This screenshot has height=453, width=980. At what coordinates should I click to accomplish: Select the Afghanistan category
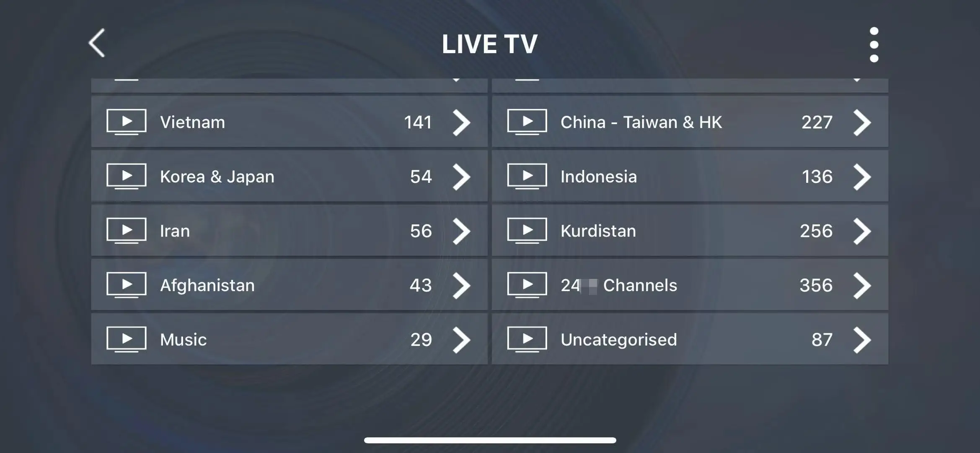(289, 284)
